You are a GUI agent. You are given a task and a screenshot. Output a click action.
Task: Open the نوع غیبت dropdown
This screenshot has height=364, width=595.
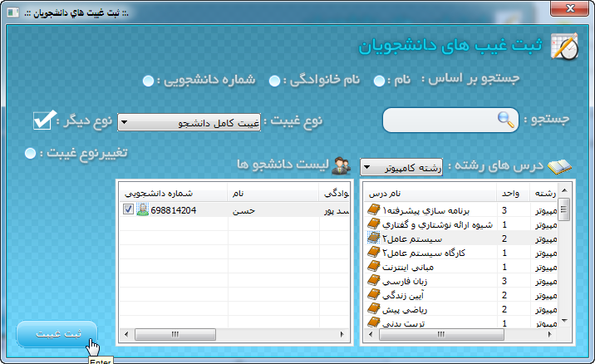click(x=189, y=123)
